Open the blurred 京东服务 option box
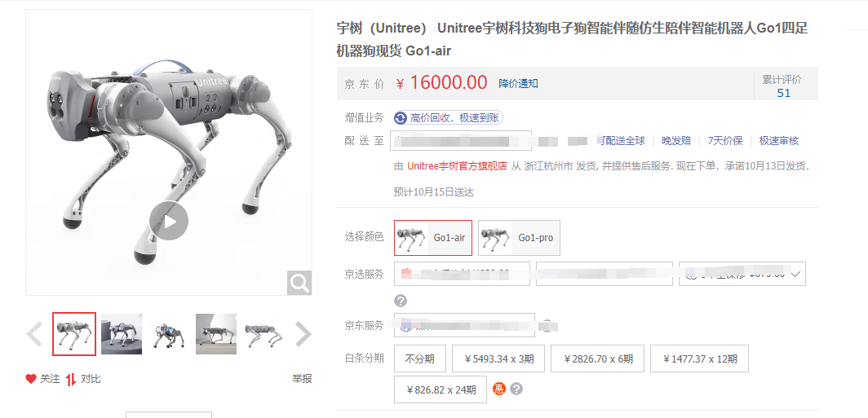The height and width of the screenshot is (418, 868). click(464, 325)
